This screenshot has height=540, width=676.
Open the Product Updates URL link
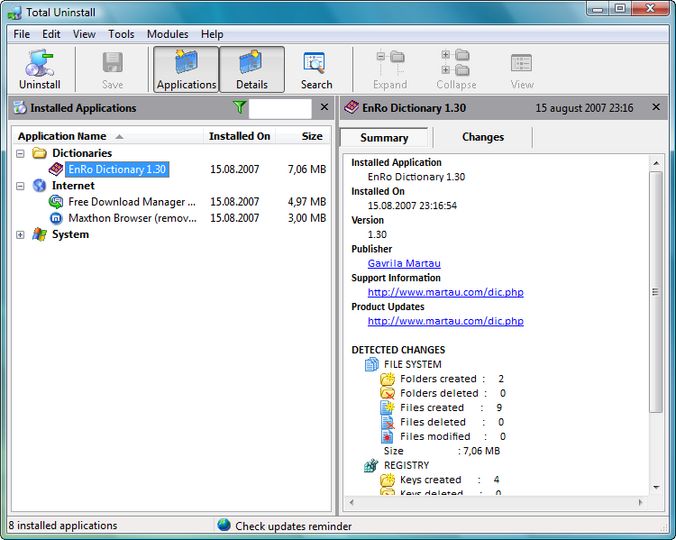pyautogui.click(x=445, y=321)
